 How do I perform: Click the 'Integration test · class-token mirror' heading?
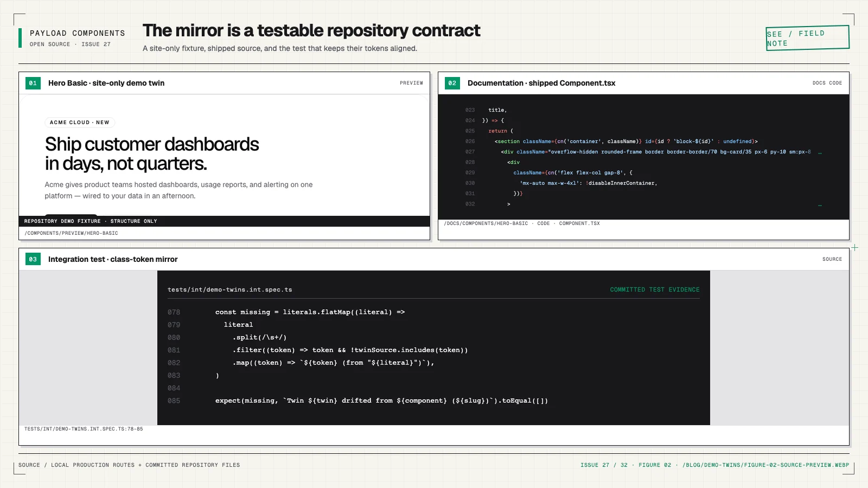click(x=113, y=259)
